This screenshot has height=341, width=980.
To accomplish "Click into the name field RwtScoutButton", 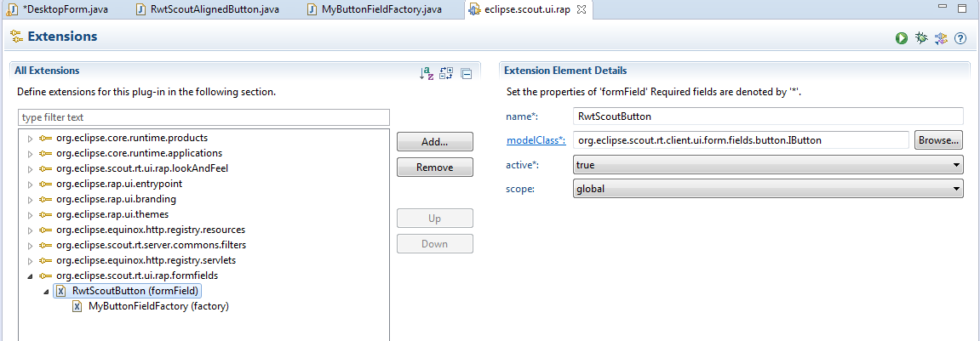I will (x=768, y=117).
